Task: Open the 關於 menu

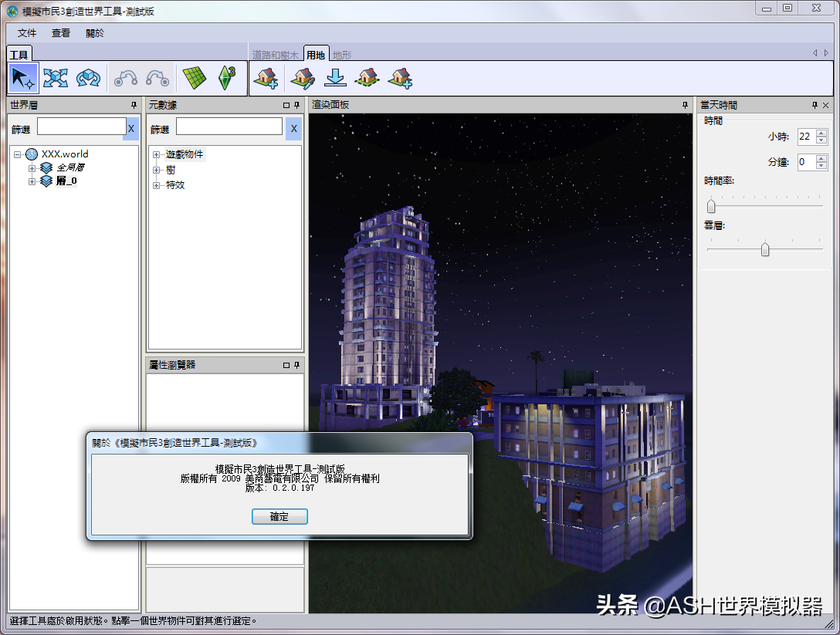Action: (95, 32)
